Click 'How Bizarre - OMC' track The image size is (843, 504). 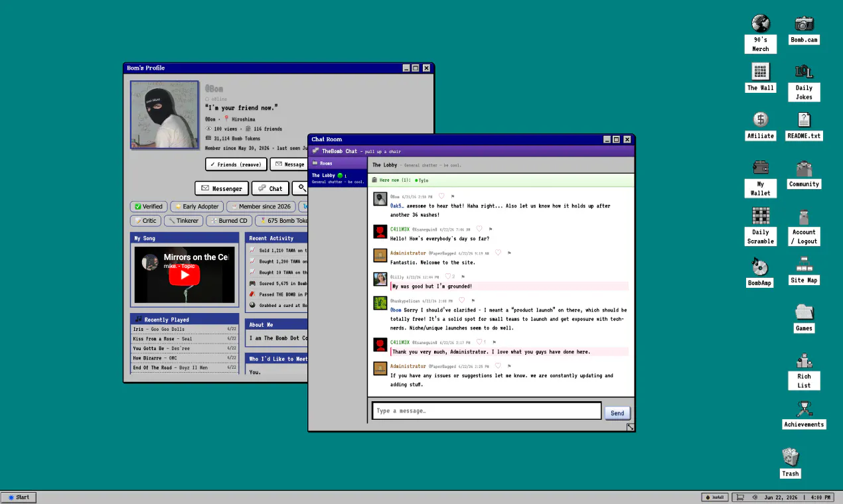pyautogui.click(x=185, y=358)
